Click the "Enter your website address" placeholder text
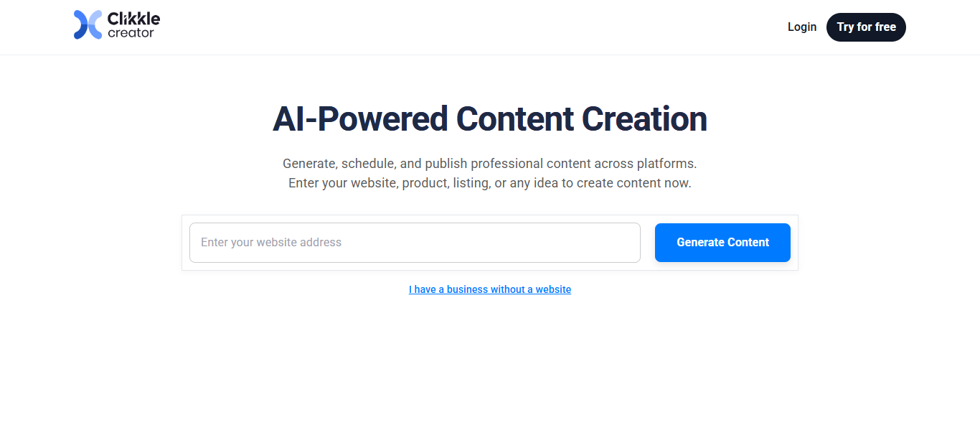Image resolution: width=980 pixels, height=443 pixels. point(271,243)
